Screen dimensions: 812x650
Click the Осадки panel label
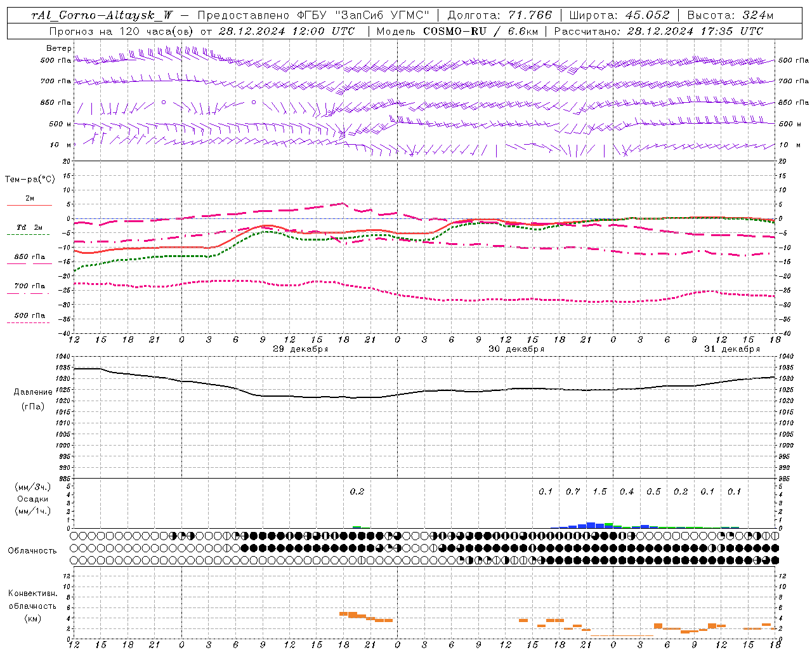coord(33,499)
